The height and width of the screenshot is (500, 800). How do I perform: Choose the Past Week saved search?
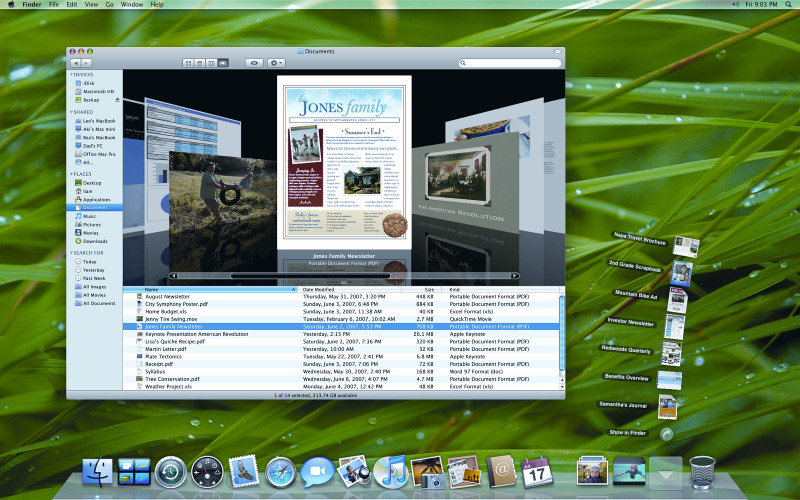tap(90, 279)
